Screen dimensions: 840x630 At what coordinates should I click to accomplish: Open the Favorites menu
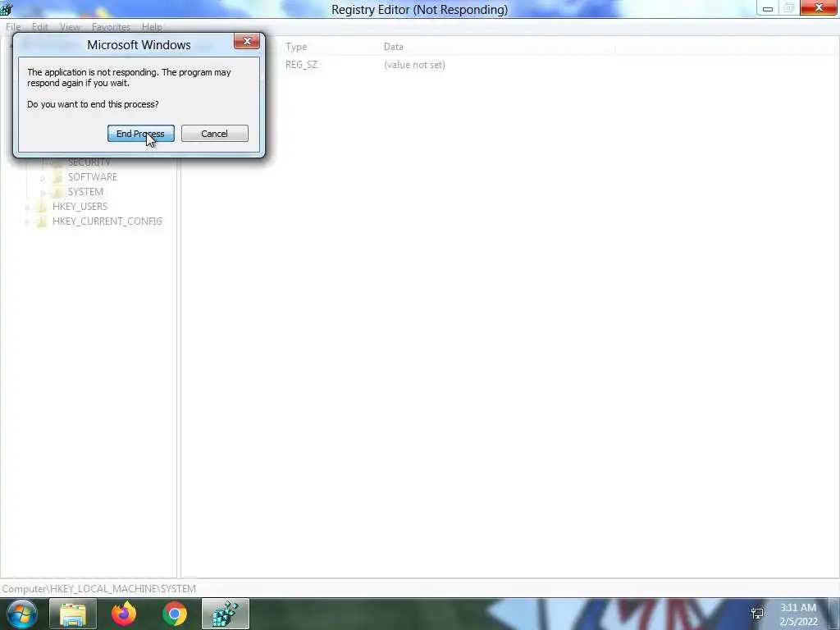coord(111,27)
